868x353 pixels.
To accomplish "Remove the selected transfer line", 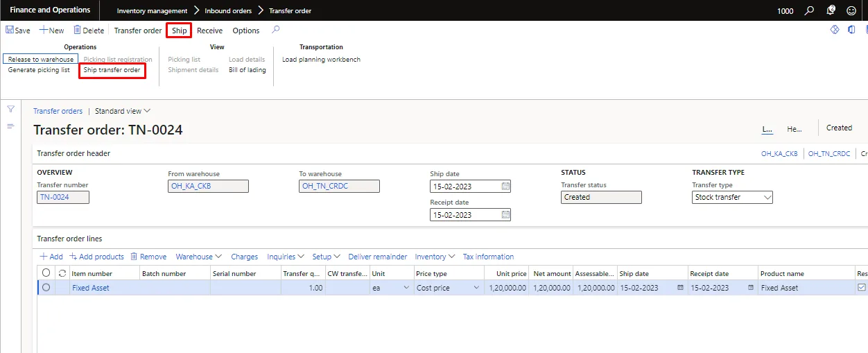I will [x=148, y=257].
